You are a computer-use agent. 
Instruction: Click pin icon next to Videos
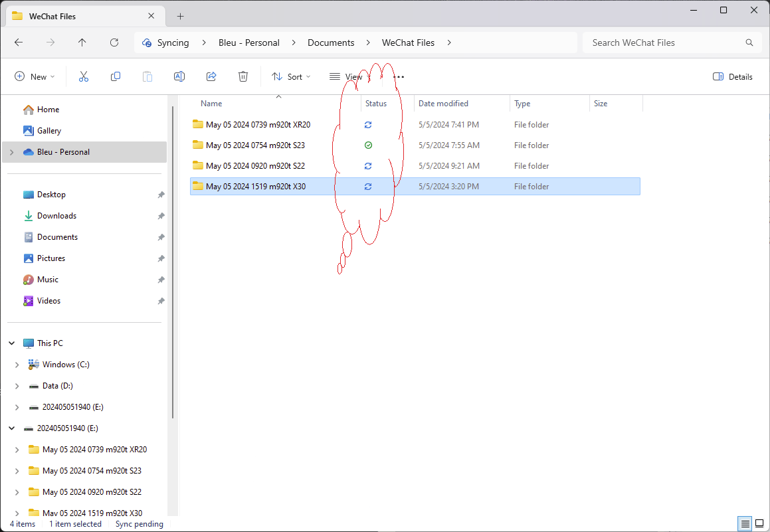coord(161,301)
